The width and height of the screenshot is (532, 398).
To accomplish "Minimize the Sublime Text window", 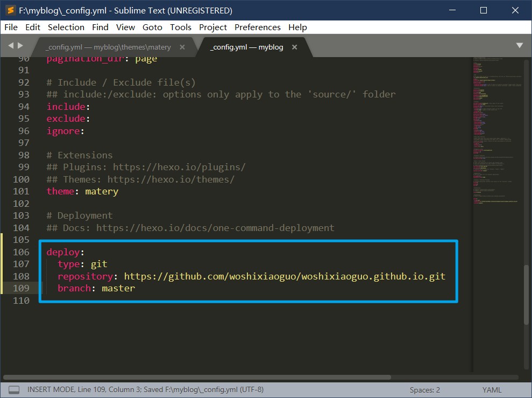I will tap(452, 10).
